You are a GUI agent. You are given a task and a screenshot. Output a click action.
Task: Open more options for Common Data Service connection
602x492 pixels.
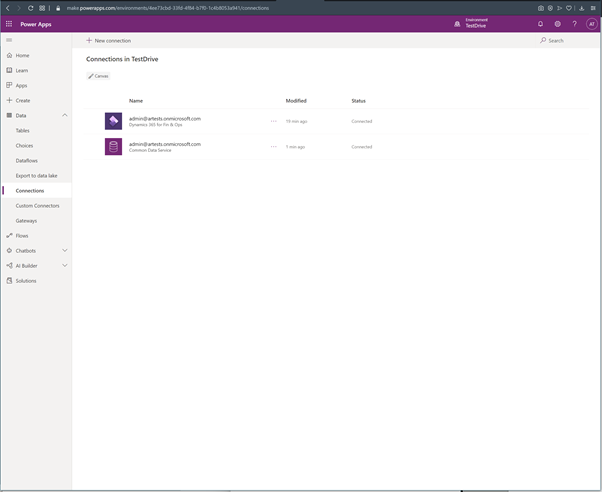(x=273, y=147)
